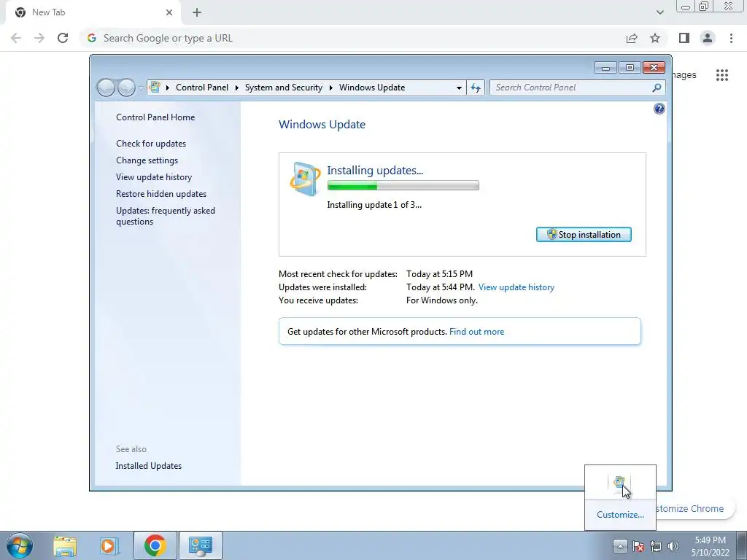
Task: Click the Action Center flag tray icon
Action: tap(638, 546)
